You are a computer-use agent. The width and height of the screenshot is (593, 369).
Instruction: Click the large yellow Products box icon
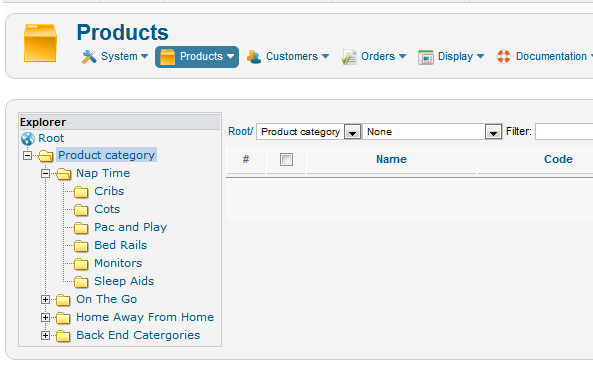click(x=40, y=43)
